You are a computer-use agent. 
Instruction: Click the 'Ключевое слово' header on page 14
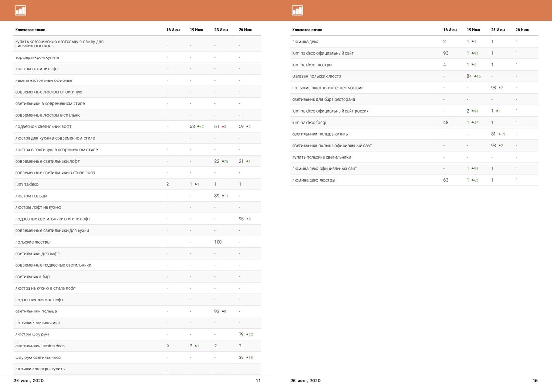click(30, 30)
